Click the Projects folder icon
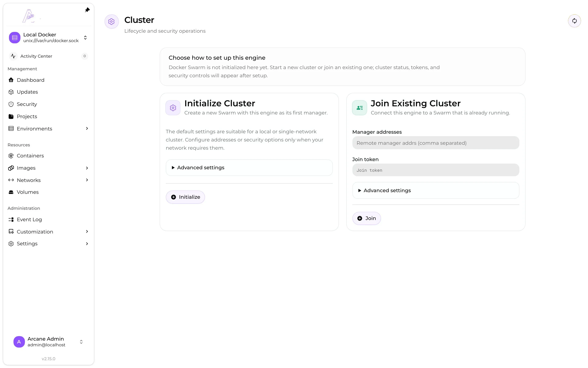The height and width of the screenshot is (368, 588). tap(11, 116)
